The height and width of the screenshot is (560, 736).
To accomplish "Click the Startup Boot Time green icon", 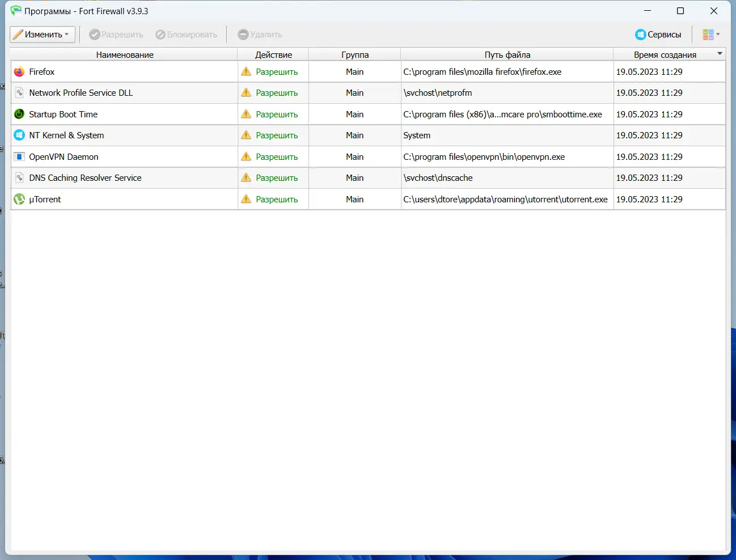I will 19,114.
